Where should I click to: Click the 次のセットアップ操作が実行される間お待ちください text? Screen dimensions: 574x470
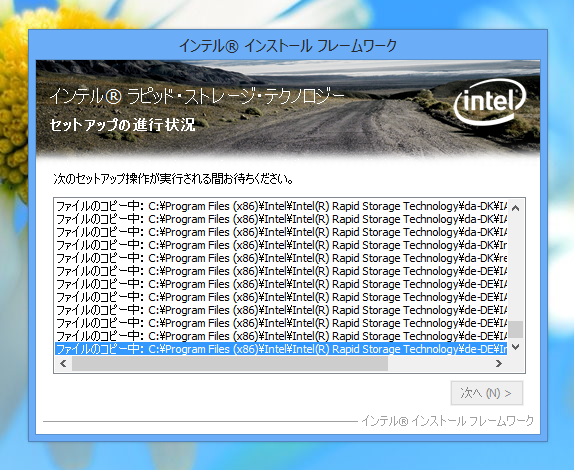(x=174, y=179)
